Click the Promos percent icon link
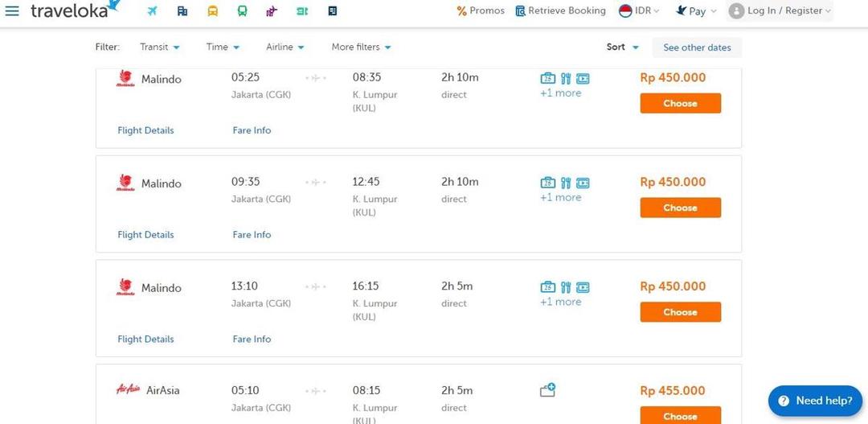868x424 pixels. tap(481, 11)
